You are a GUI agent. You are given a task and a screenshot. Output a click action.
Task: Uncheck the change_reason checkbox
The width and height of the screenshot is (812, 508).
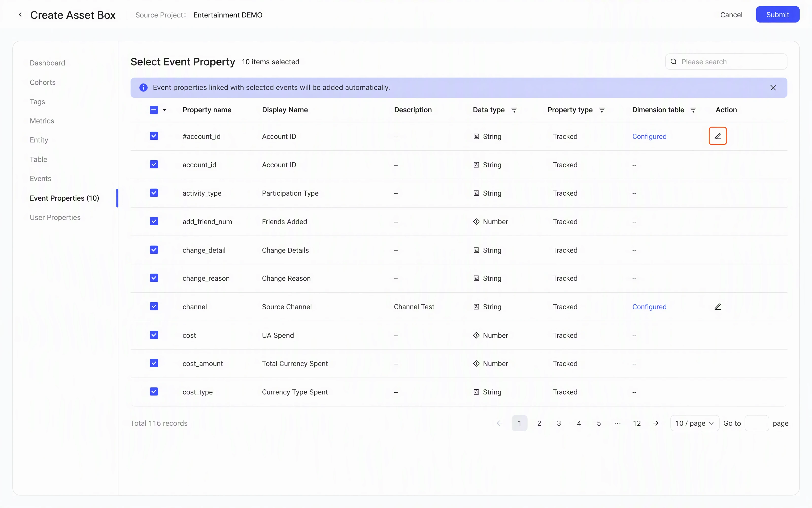[x=154, y=278]
